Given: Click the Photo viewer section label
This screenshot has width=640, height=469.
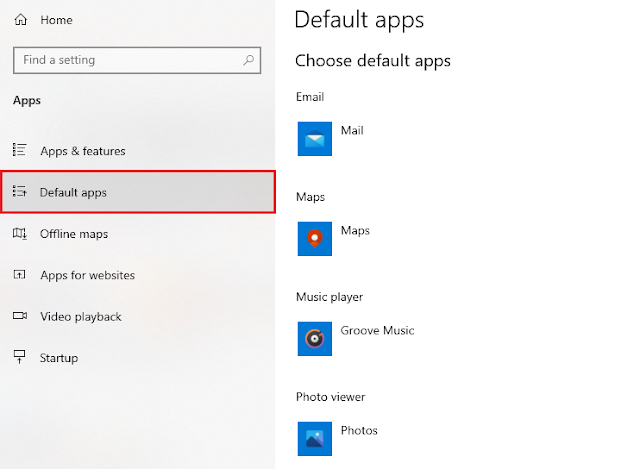Looking at the screenshot, I should pos(330,397).
